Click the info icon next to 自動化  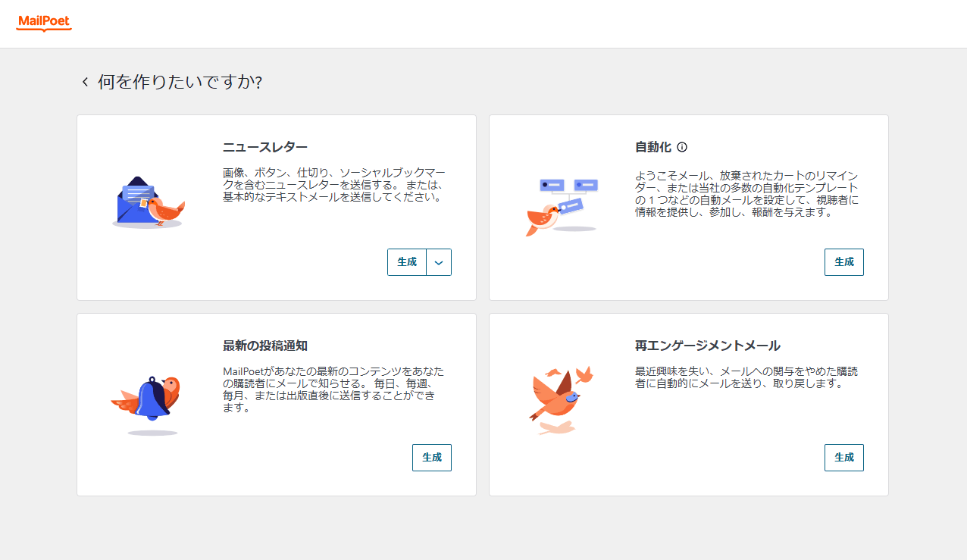pyautogui.click(x=682, y=147)
